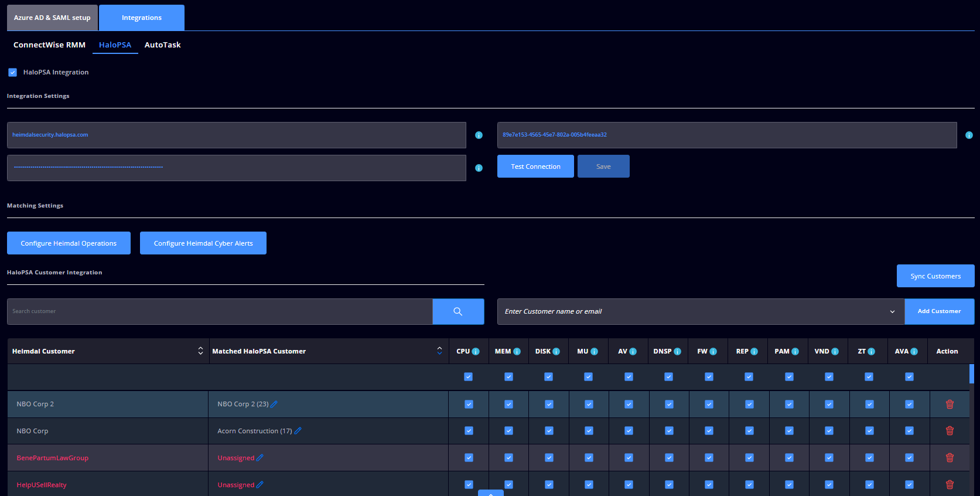Toggle select-all AVA checkbox in header row

909,377
